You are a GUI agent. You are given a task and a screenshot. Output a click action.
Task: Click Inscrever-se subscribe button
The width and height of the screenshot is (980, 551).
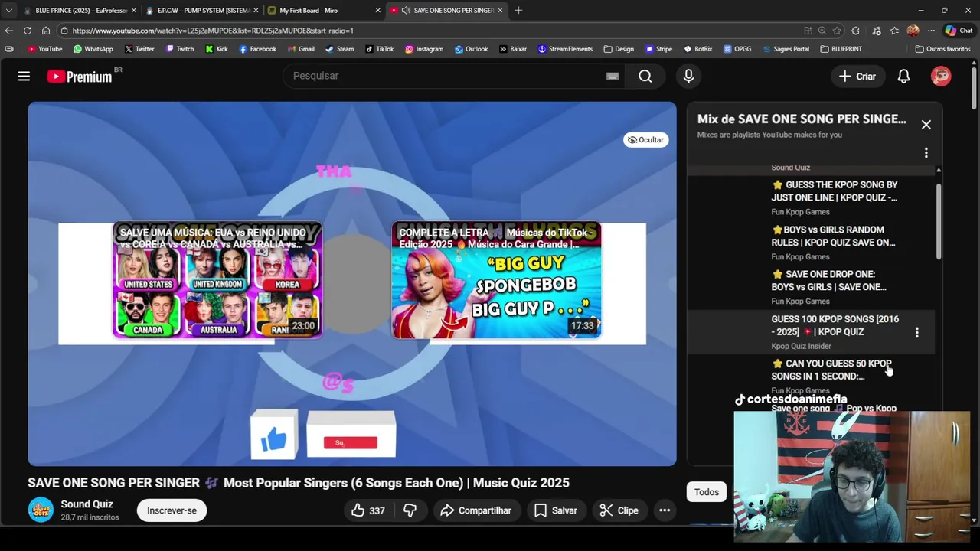(x=171, y=510)
